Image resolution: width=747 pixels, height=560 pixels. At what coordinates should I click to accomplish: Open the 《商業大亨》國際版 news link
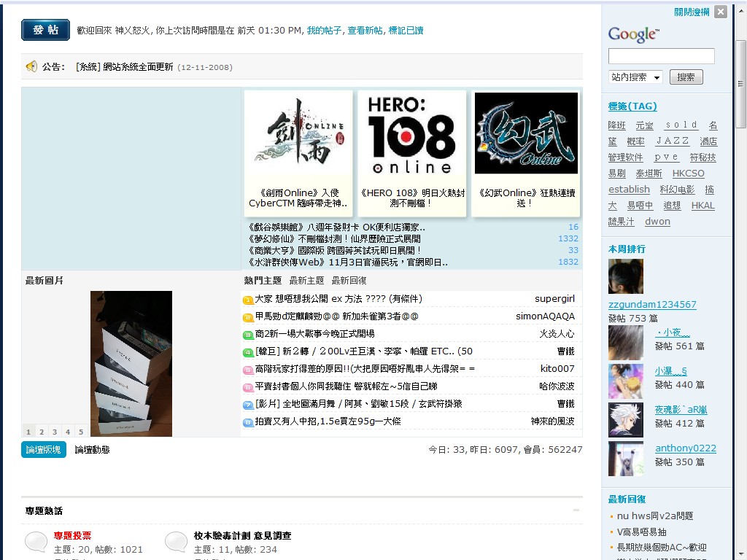point(334,251)
